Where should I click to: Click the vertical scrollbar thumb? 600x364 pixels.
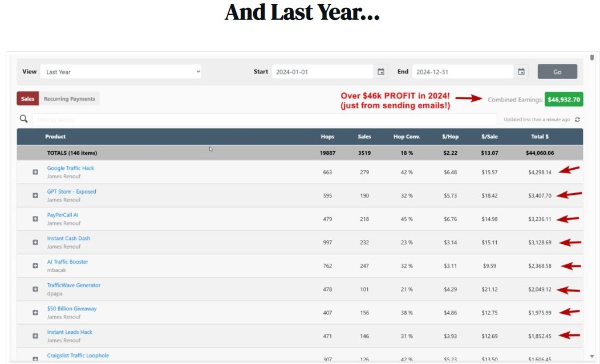pyautogui.click(x=591, y=58)
